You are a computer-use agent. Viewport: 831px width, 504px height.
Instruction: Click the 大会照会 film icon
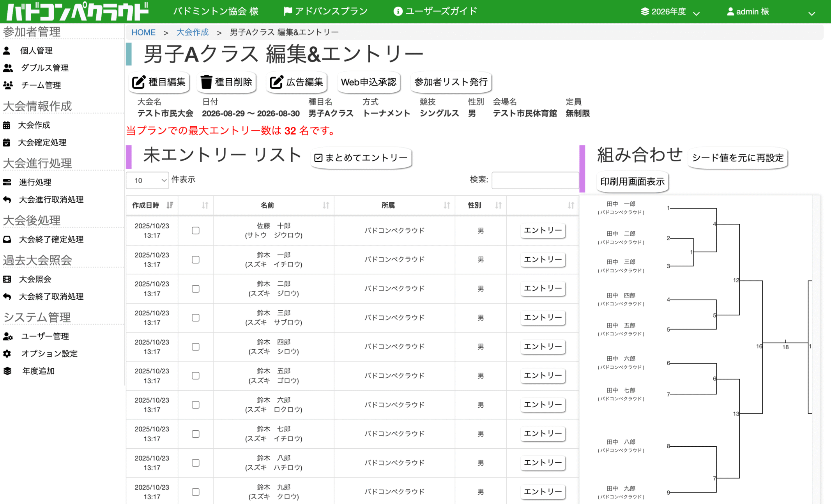point(7,279)
